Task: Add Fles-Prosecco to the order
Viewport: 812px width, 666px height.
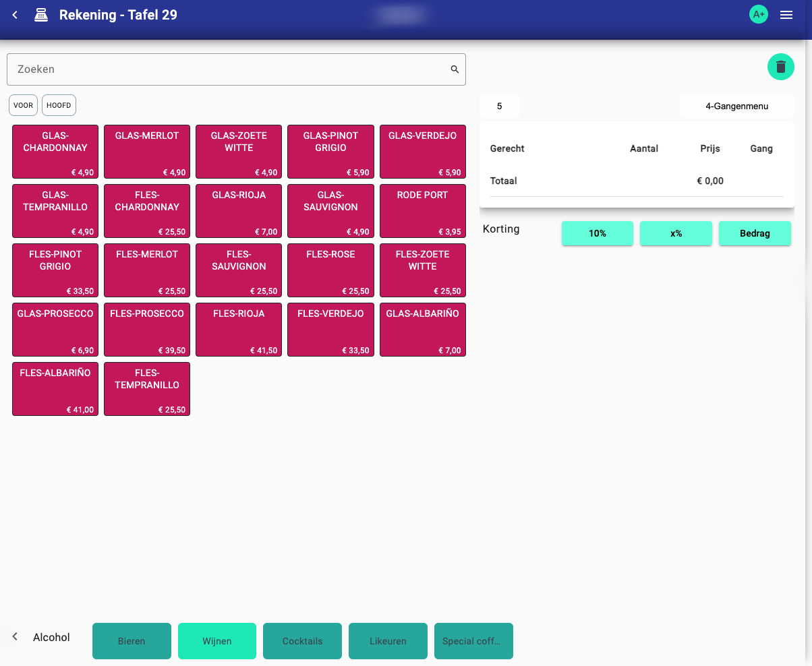Action: [x=147, y=330]
